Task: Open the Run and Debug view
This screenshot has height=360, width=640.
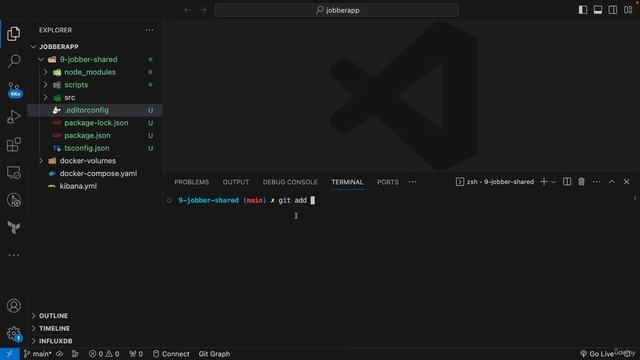Action: coord(13,117)
